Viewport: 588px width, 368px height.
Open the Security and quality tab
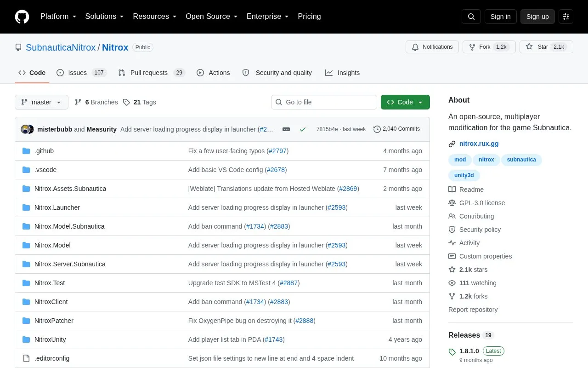277,73
